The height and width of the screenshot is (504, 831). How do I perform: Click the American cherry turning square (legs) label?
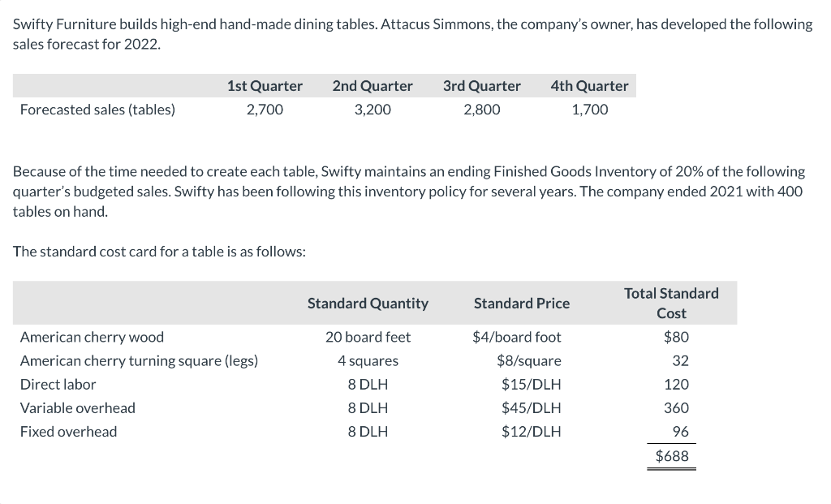point(139,360)
